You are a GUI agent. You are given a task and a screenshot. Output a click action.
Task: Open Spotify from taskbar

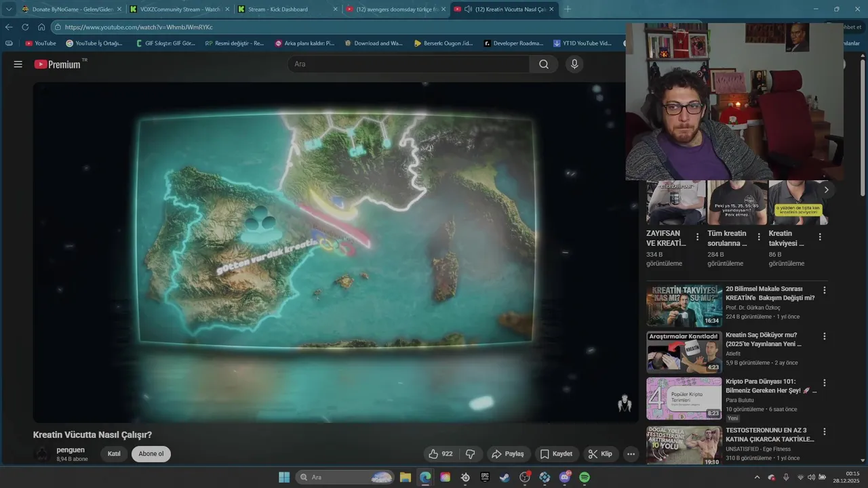pos(585,477)
